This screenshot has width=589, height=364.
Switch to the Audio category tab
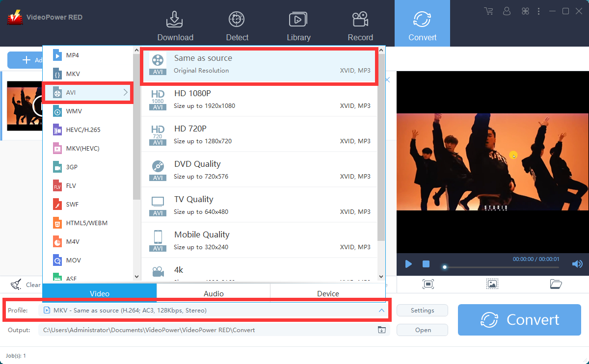click(x=214, y=293)
